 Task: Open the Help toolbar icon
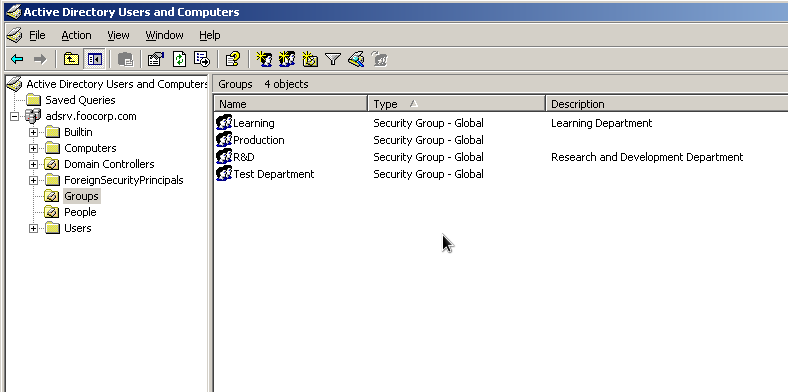[233, 59]
